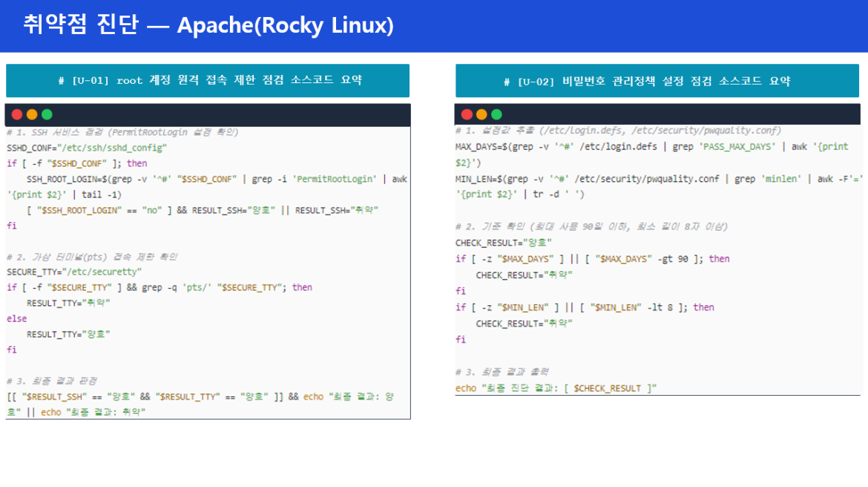Click the SECURE_TTY="/etc/securetty" line

74,272
